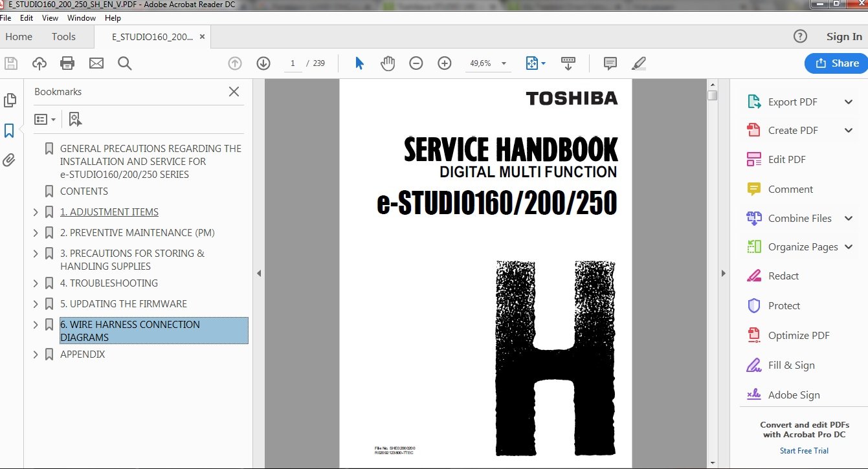Open the zoom percentage dropdown
The height and width of the screenshot is (469, 868).
click(504, 63)
